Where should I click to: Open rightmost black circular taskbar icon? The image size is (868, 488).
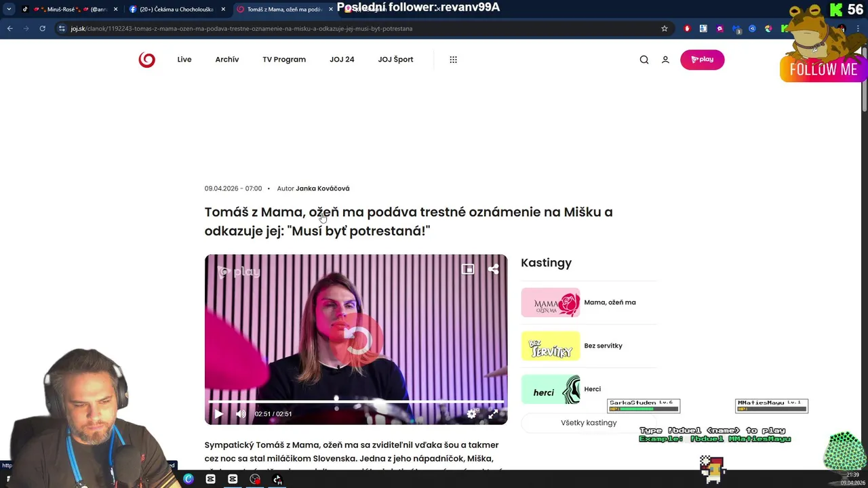tap(277, 479)
